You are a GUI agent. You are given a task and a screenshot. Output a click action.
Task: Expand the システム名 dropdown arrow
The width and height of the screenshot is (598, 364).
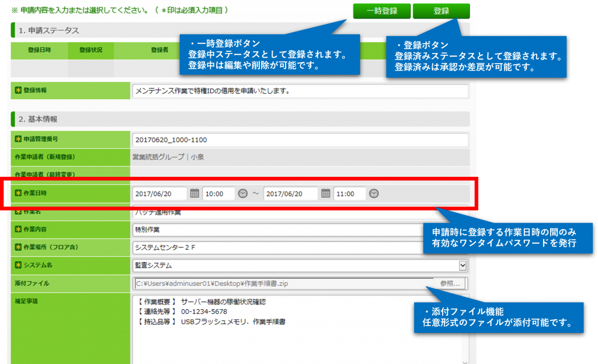(x=463, y=265)
